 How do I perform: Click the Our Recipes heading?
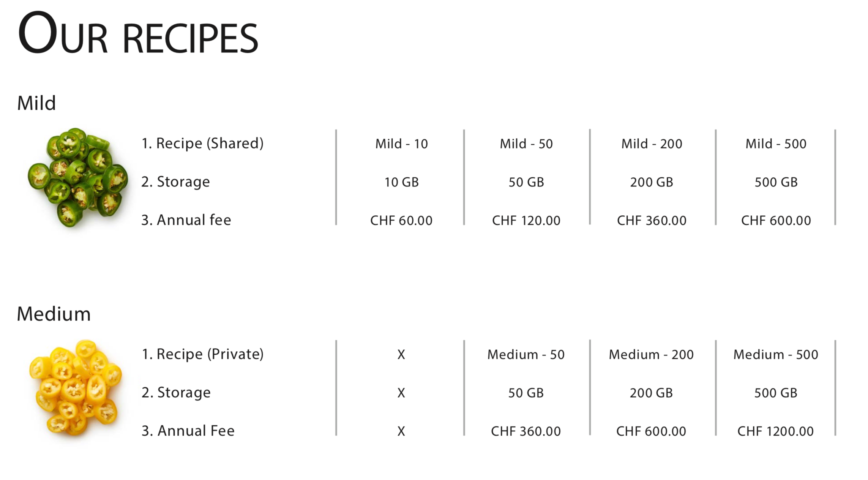click(x=138, y=34)
